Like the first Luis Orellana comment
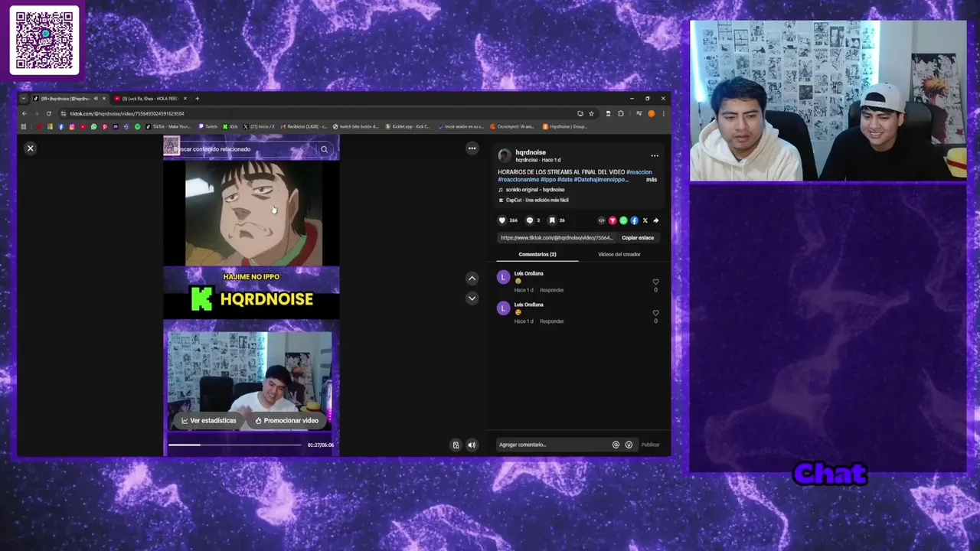The height and width of the screenshot is (551, 980). click(x=655, y=282)
